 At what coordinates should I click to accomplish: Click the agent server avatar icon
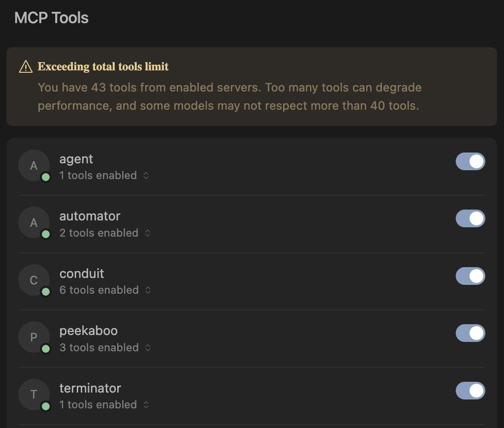click(33, 165)
